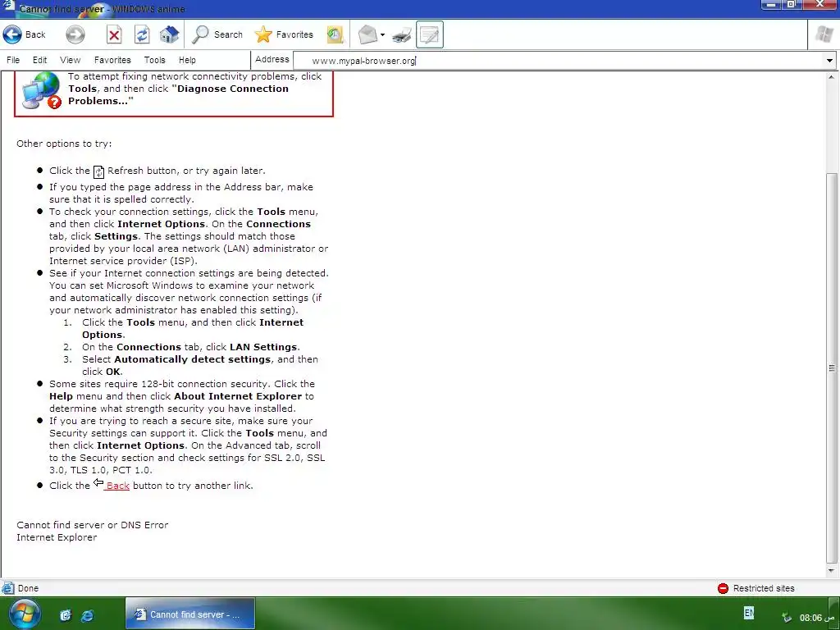The height and width of the screenshot is (630, 840).
Task: Click the grey Forward arrow button
Action: click(x=75, y=34)
